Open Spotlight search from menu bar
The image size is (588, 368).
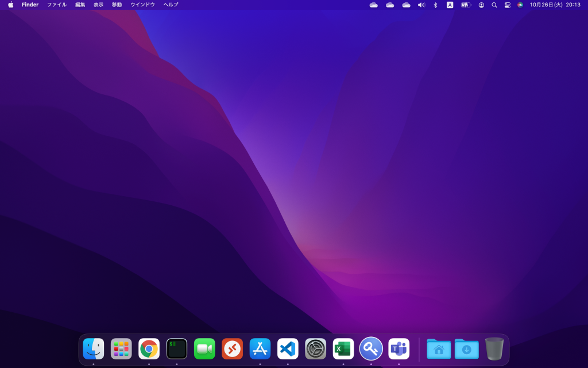click(494, 5)
